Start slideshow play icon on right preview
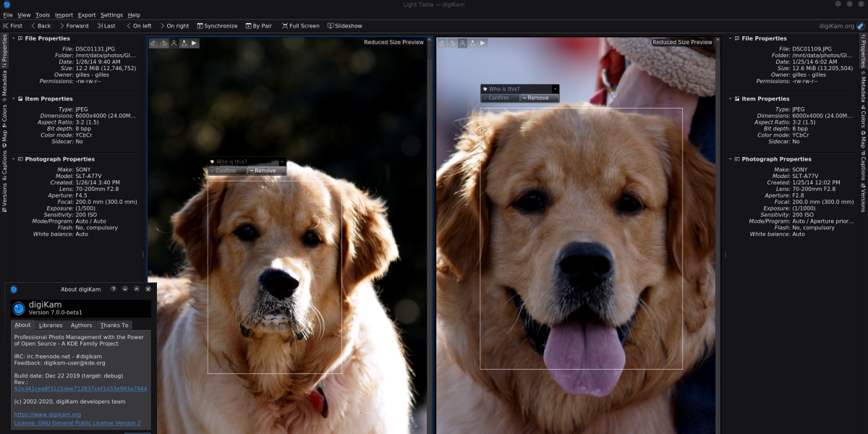 click(482, 43)
